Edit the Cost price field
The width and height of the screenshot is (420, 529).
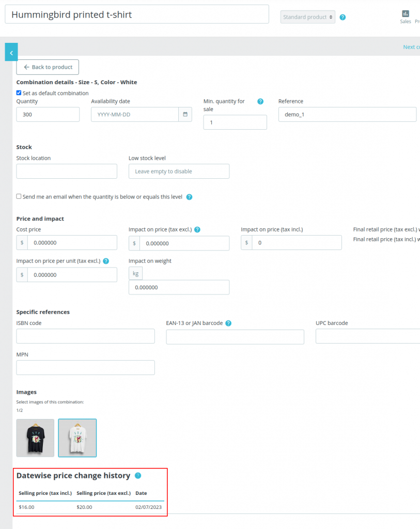pyautogui.click(x=72, y=243)
